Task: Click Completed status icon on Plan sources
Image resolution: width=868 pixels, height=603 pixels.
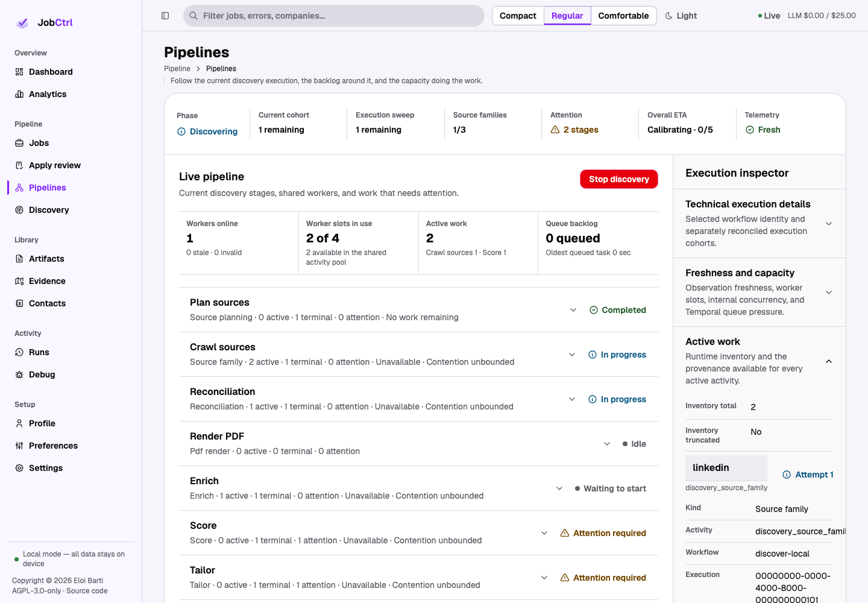Action: 594,310
